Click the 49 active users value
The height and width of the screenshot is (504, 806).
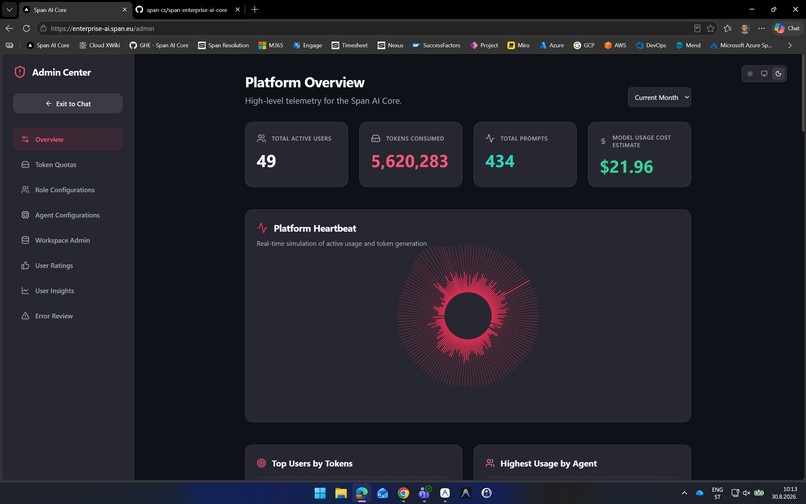tap(266, 161)
